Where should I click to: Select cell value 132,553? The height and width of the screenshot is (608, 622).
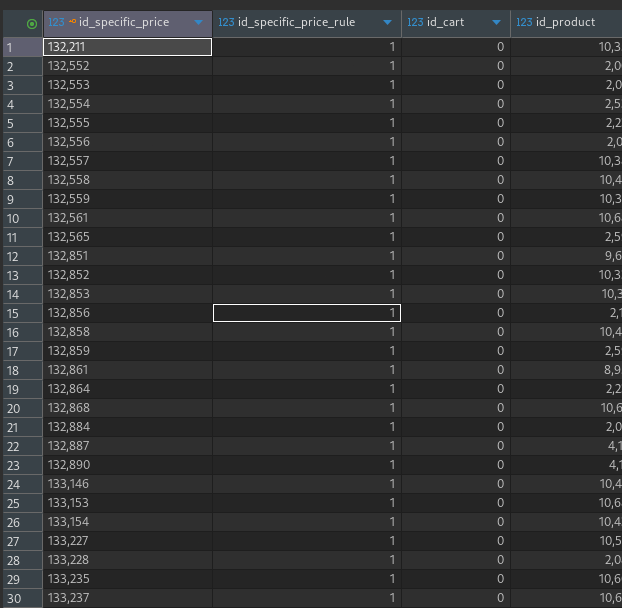(x=128, y=85)
